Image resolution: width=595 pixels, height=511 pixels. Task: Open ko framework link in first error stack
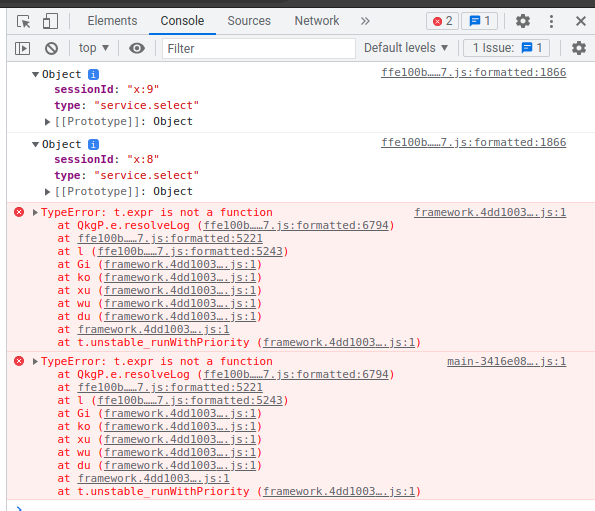click(180, 277)
